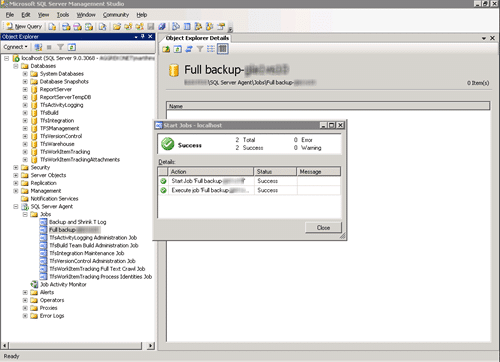Click the greyed-out Save toolbar icon
Viewport: 500px width, 362px height.
151,27
